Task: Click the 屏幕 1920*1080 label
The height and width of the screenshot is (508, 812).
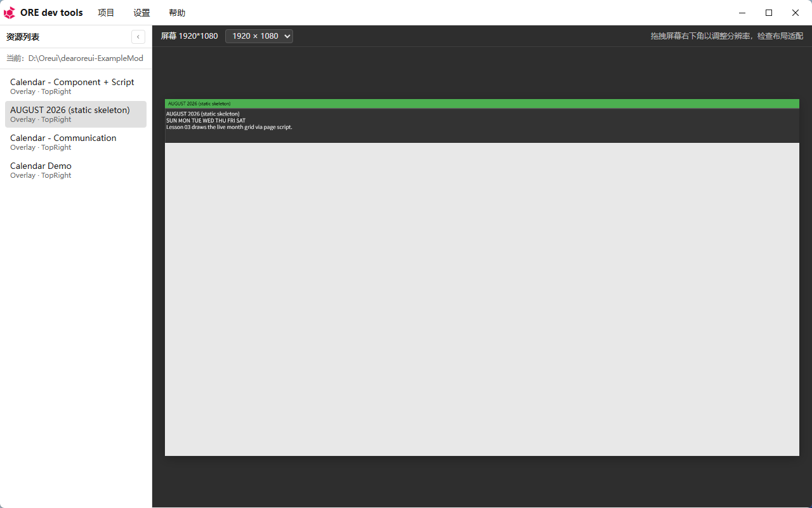Action: click(189, 36)
